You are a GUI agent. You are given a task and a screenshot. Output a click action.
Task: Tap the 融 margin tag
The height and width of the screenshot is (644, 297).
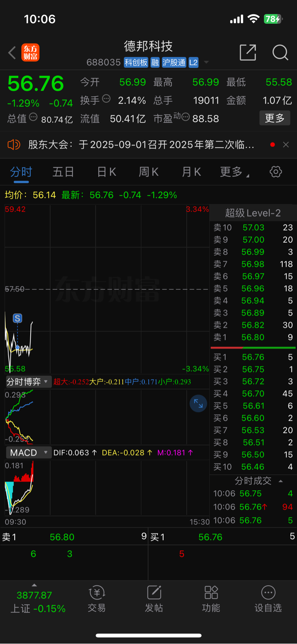click(x=155, y=62)
